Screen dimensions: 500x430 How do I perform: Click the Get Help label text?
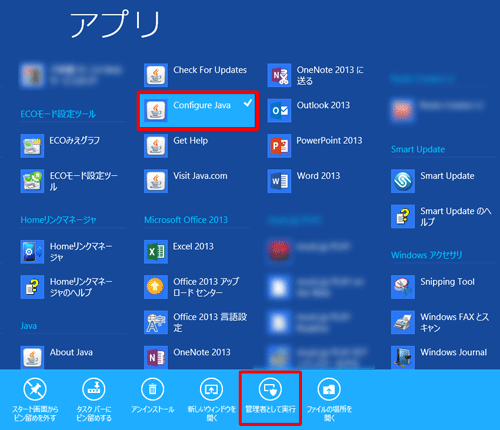click(x=191, y=141)
